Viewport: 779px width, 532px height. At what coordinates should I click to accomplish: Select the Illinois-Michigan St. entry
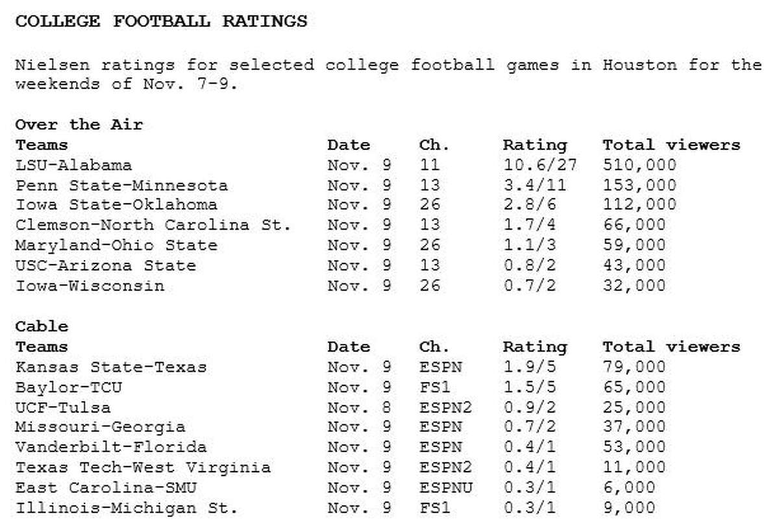[x=127, y=508]
